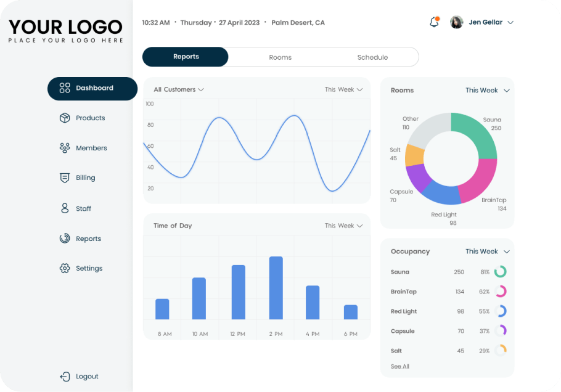Click the Salt occupancy ring indicator
The width and height of the screenshot is (561, 392).
pos(501,351)
